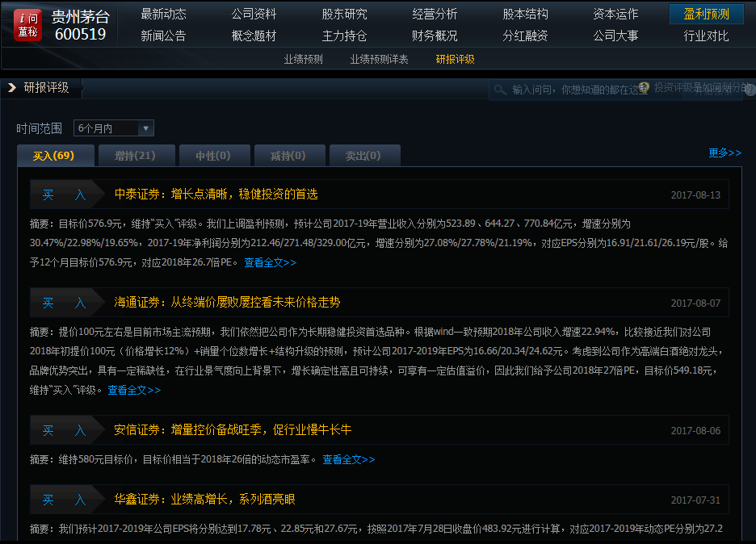The width and height of the screenshot is (756, 544).
Task: Open the 公司资料 menu item
Action: [254, 14]
